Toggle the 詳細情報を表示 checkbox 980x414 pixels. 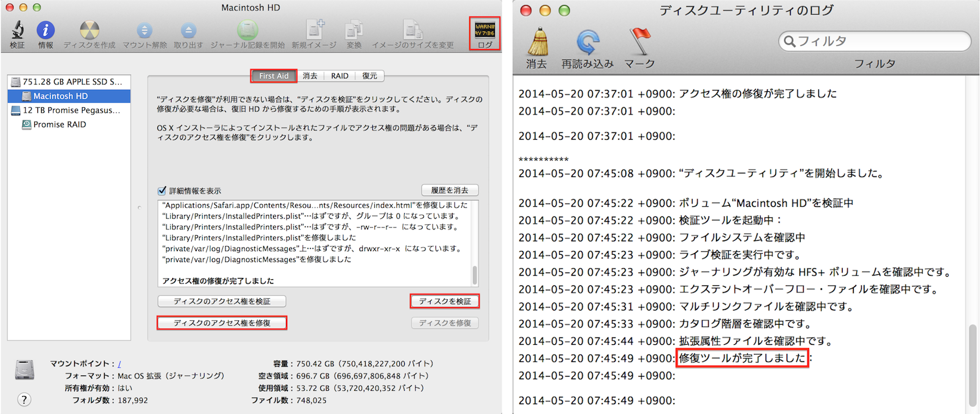click(x=162, y=190)
